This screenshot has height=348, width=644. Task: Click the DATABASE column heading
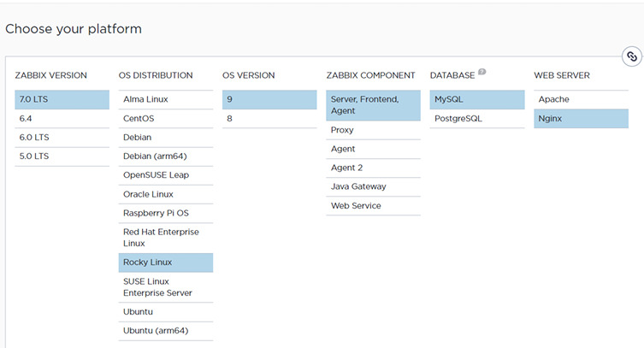[x=452, y=75]
